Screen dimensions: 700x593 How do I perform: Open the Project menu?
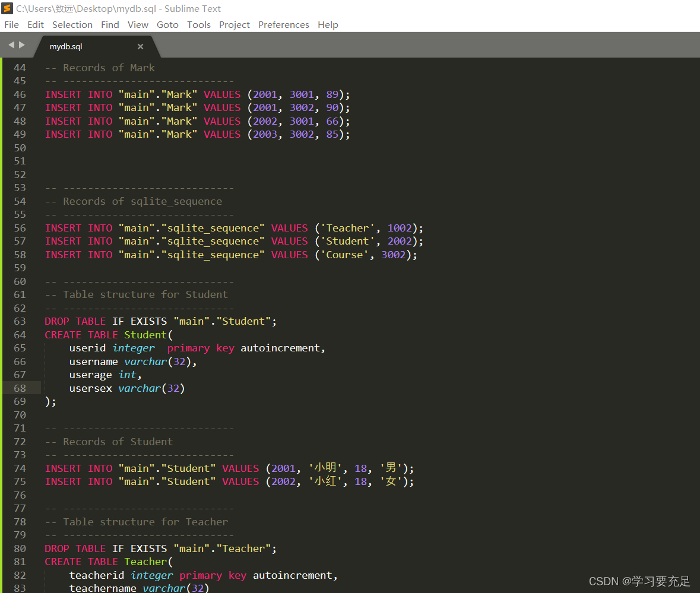coord(235,24)
